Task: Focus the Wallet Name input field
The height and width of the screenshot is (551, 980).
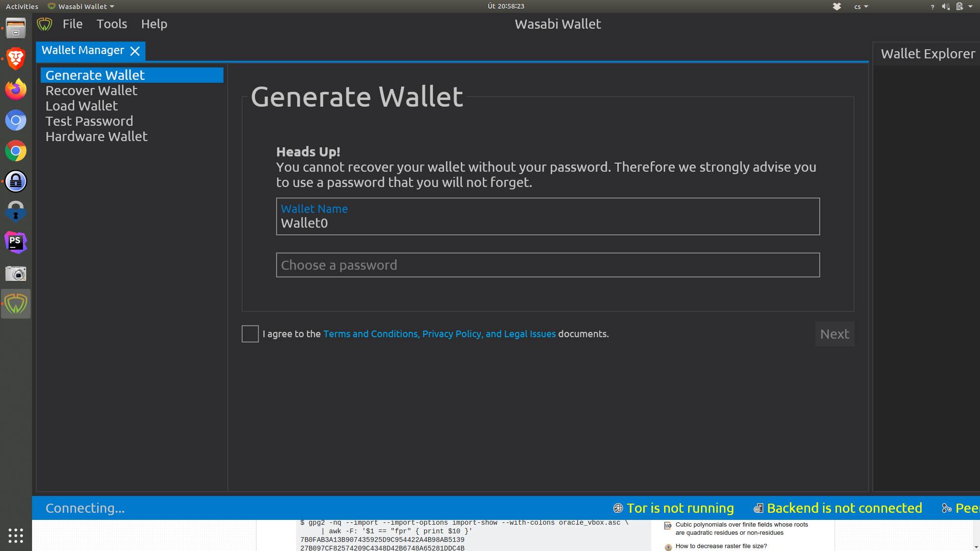Action: 548,216
